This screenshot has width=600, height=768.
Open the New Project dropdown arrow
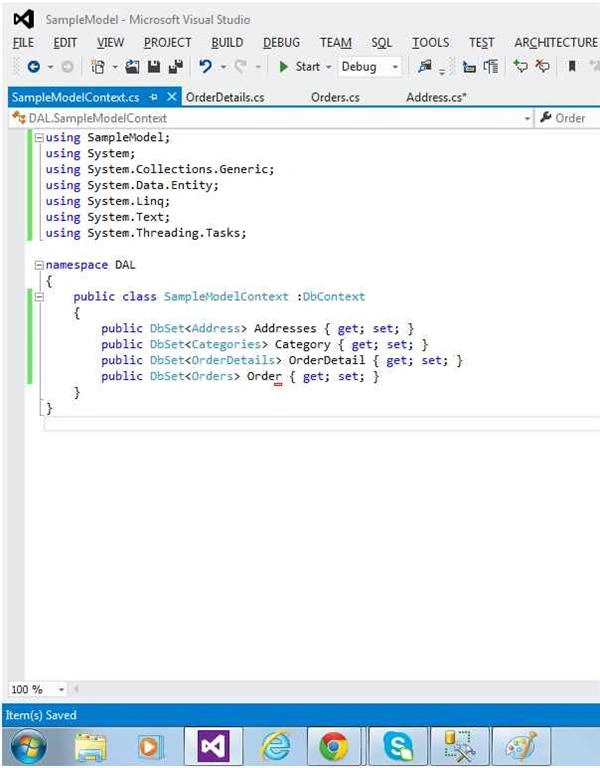pos(115,67)
